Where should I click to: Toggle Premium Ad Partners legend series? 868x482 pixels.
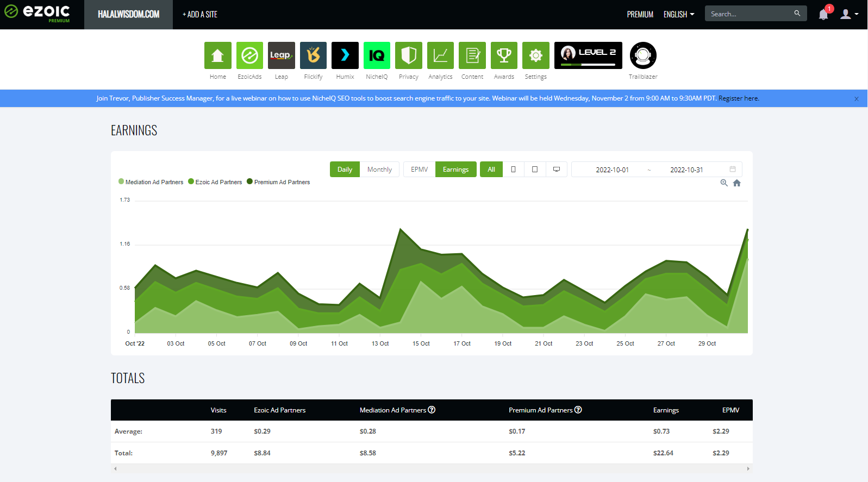point(278,182)
